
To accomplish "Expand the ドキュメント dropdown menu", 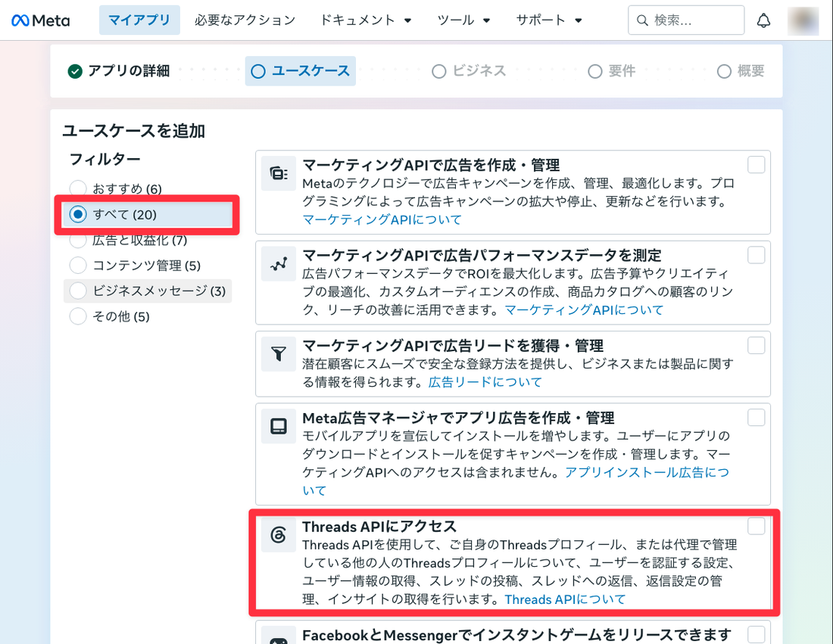I will click(x=366, y=20).
